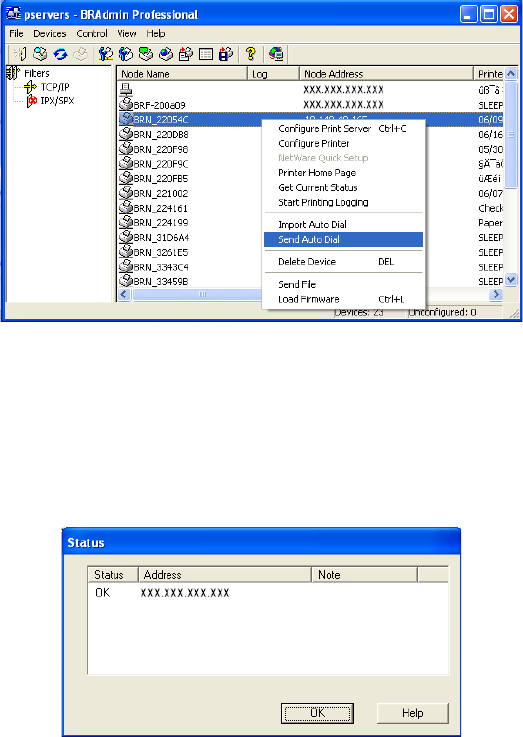Click the Log column header

tap(273, 74)
